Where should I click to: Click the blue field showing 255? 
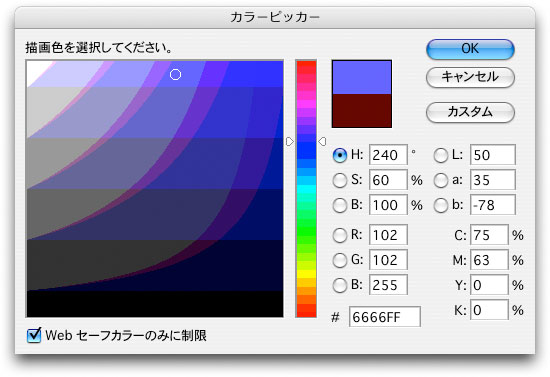pos(388,285)
